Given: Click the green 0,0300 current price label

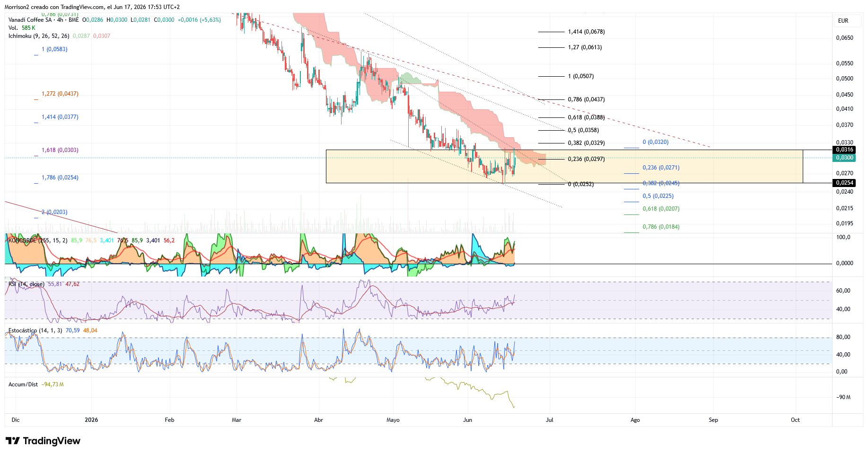Looking at the screenshot, I should coord(844,158).
